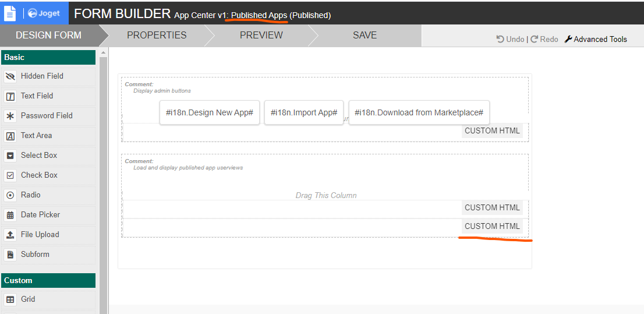Select the Text Field palette icon
Screen dimensions: 644x314
coord(10,96)
